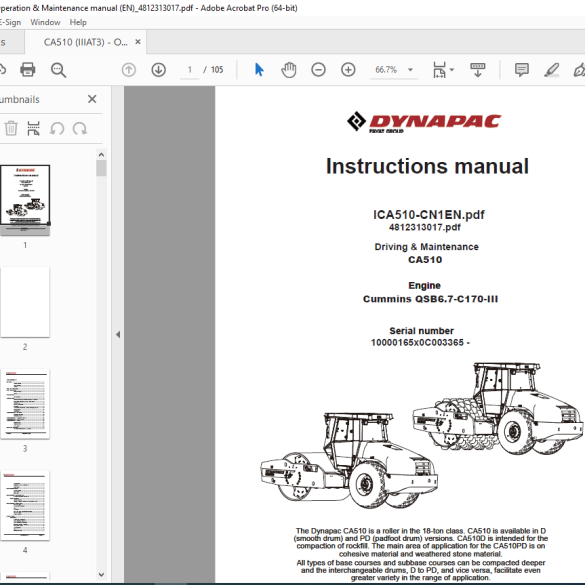Go to next page arrow
The height and width of the screenshot is (585, 585).
click(x=159, y=70)
